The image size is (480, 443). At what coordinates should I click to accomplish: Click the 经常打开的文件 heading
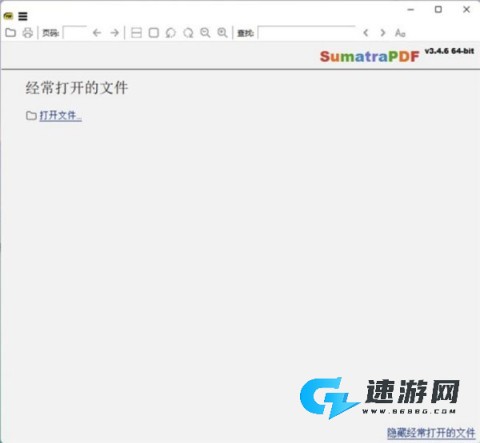tap(77, 88)
